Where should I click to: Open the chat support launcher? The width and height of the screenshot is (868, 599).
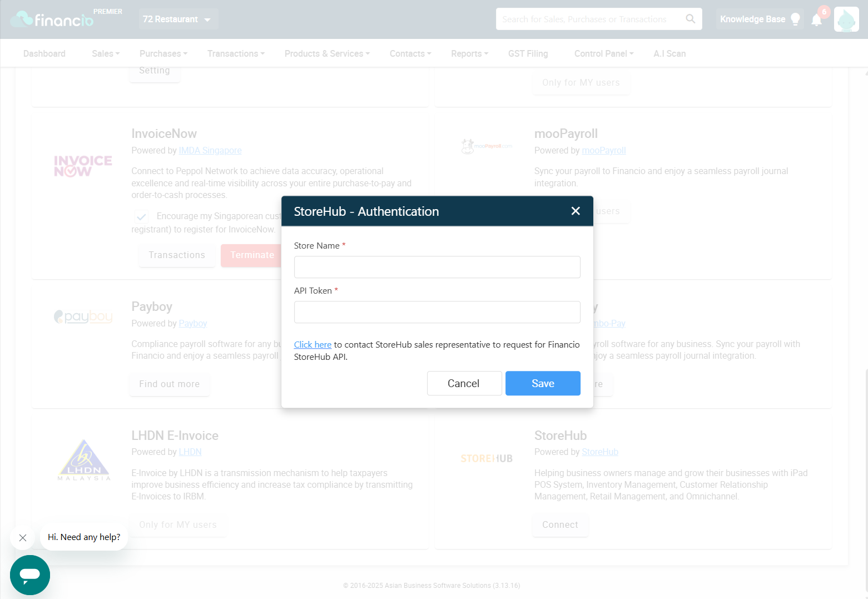point(30,575)
